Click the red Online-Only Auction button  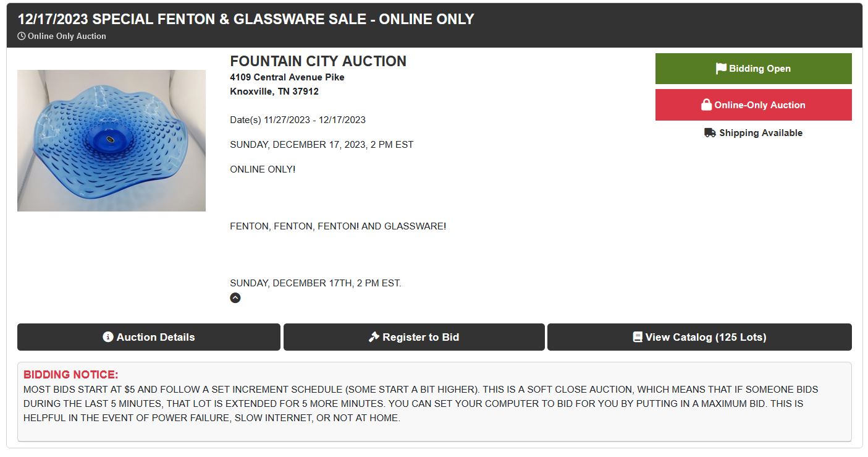753,105
